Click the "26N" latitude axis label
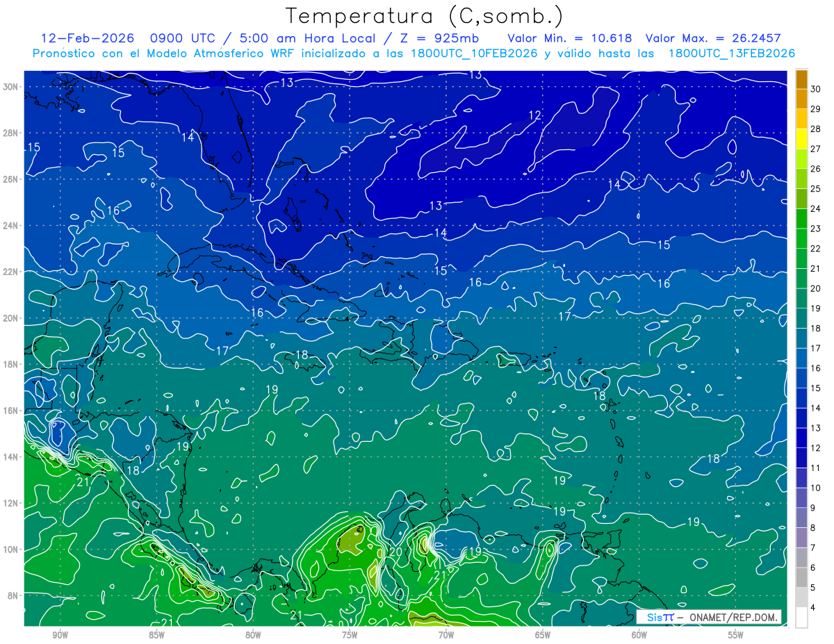Viewport: 834px width, 644px height. 12,179
